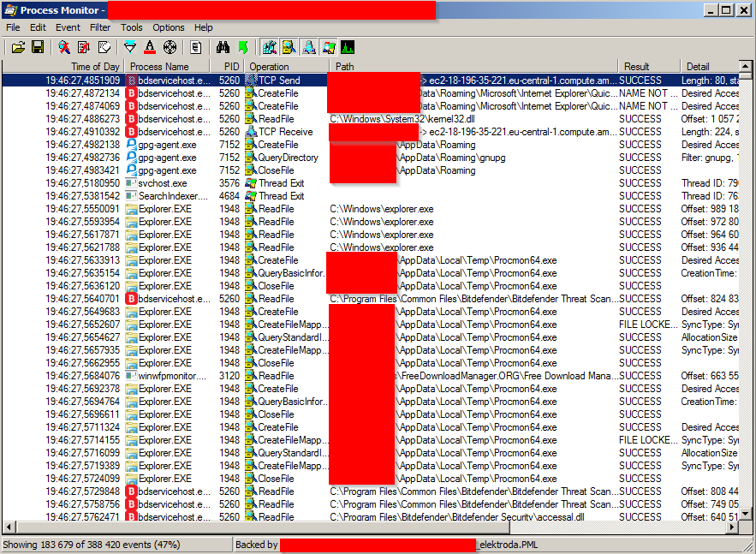Toggle Show File System Activity icon
This screenshot has width=756, height=554.
click(x=289, y=47)
